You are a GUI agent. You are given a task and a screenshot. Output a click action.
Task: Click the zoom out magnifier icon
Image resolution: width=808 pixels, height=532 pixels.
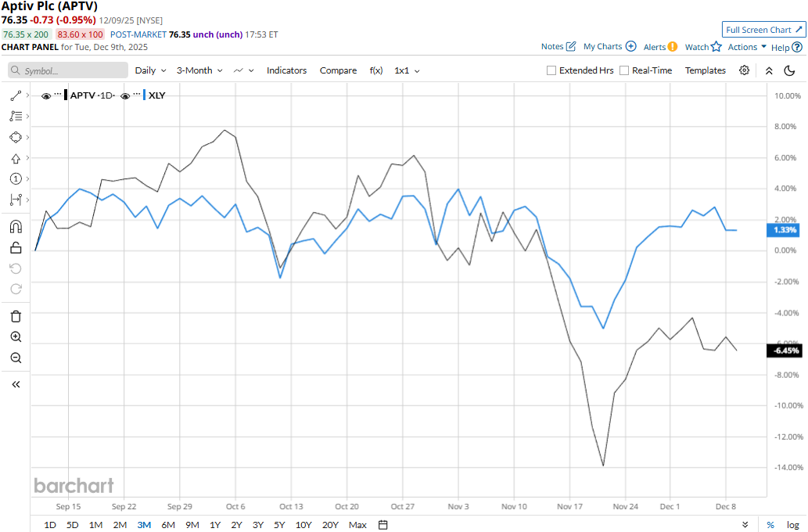pyautogui.click(x=16, y=358)
